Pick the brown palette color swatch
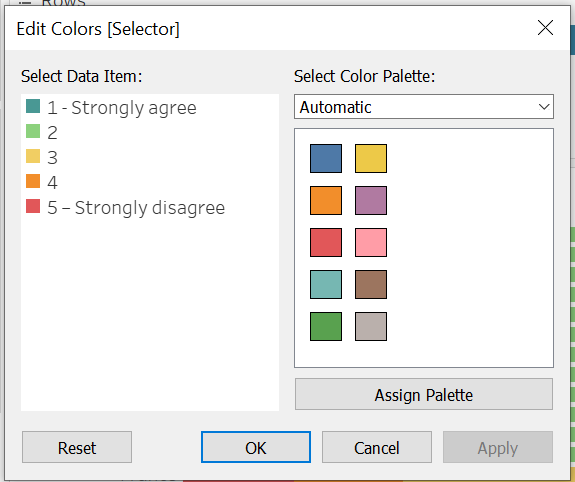The image size is (575, 482). click(x=371, y=284)
